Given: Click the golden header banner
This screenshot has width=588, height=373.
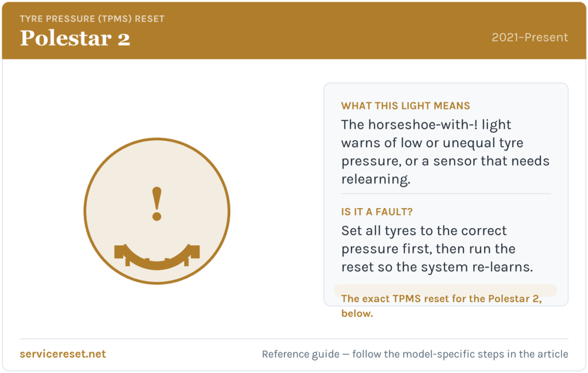Looking at the screenshot, I should tap(294, 30).
